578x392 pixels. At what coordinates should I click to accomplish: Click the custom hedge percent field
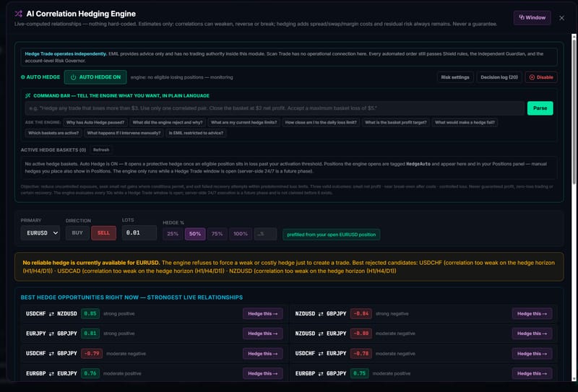[x=265, y=234]
